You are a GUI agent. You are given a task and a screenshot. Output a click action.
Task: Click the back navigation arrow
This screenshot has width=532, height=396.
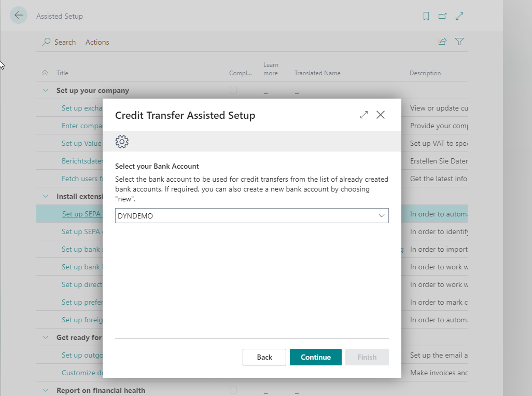[19, 16]
